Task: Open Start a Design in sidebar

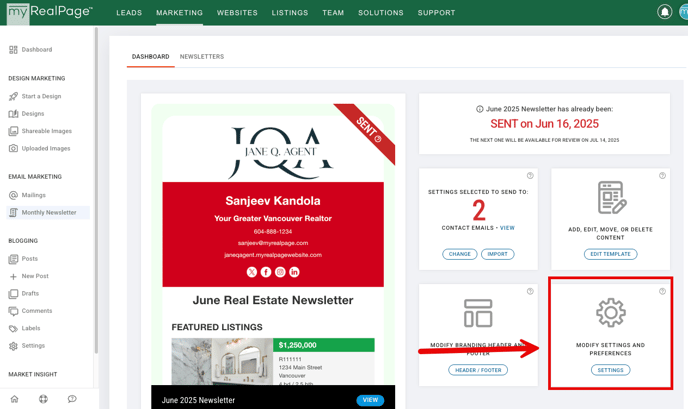Action: click(41, 96)
